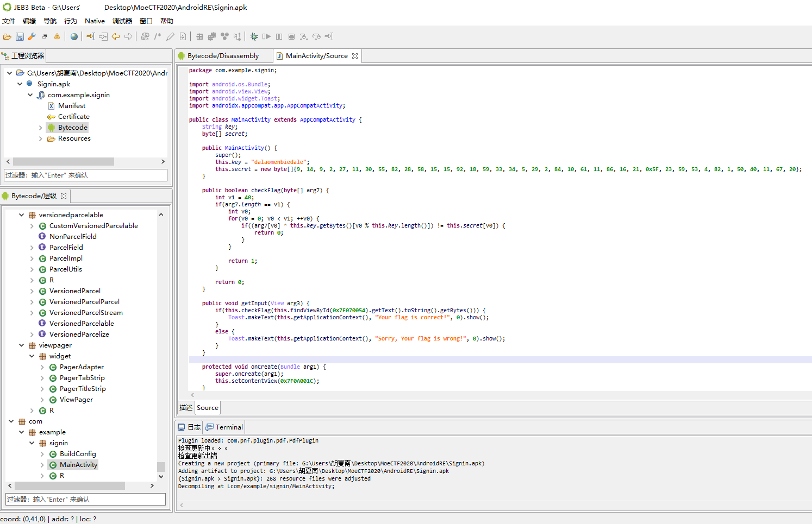The image size is (812, 524).
Task: Select MainActivity class in hierarchy tree
Action: [x=78, y=465]
